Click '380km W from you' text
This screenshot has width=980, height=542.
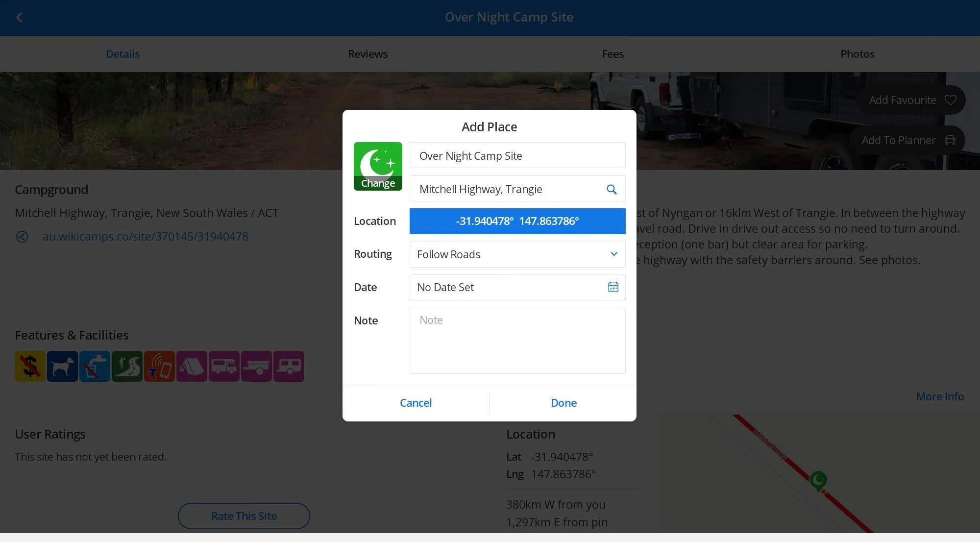click(x=556, y=504)
